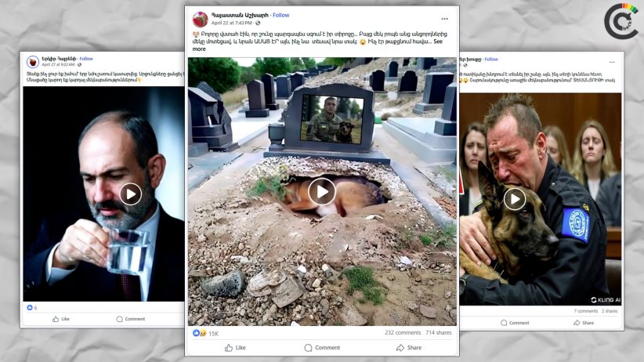Play the cemetery dog video
Viewport: 644px width, 362px height.
(321, 191)
